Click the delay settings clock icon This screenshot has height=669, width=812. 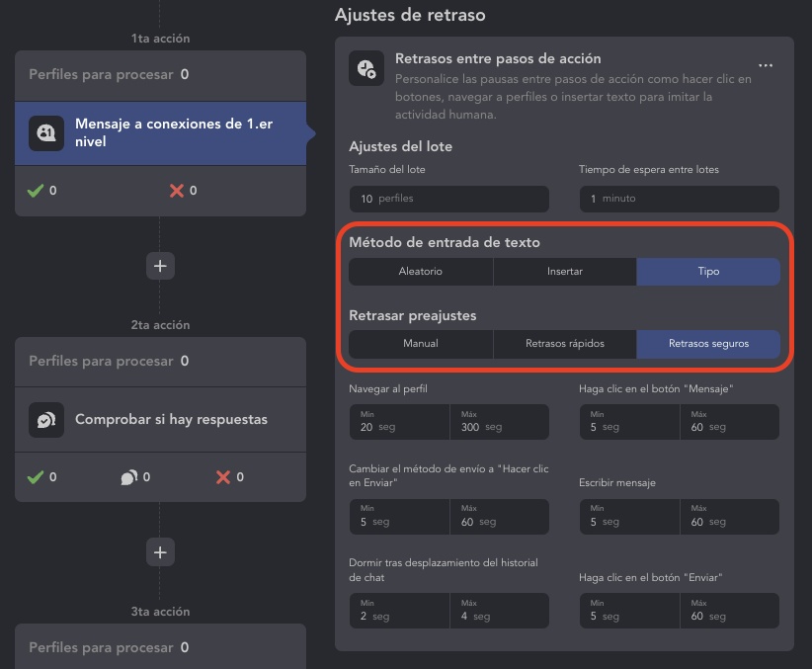[x=366, y=67]
